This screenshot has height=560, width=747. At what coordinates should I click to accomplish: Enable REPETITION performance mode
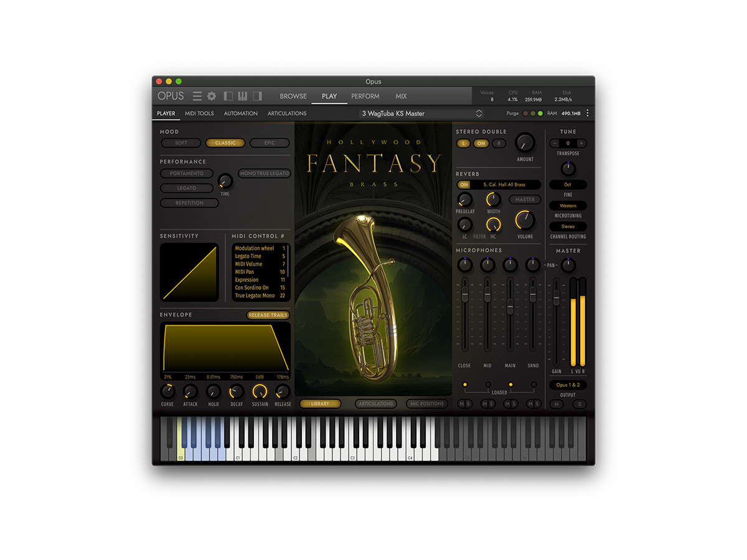pos(189,203)
